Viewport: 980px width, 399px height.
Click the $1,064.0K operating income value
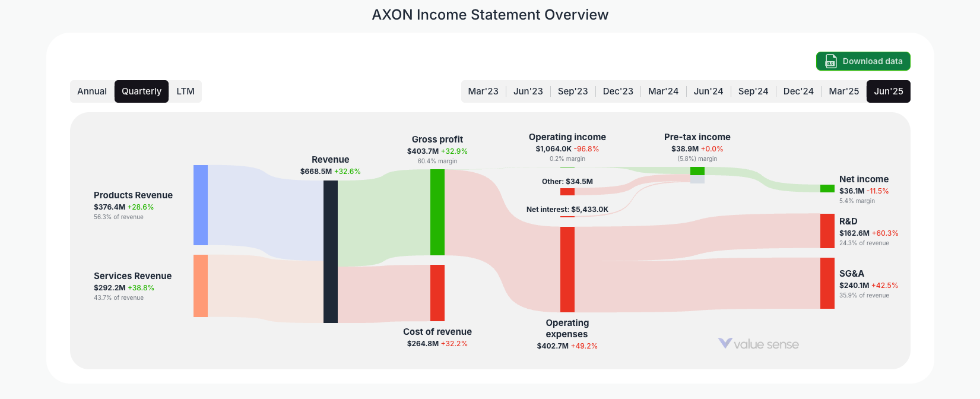tap(553, 149)
